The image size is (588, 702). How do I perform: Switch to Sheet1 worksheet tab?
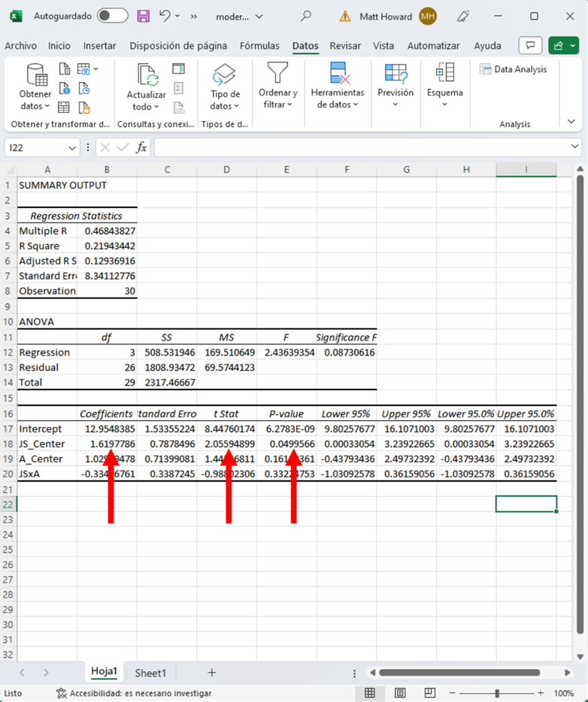tap(150, 673)
